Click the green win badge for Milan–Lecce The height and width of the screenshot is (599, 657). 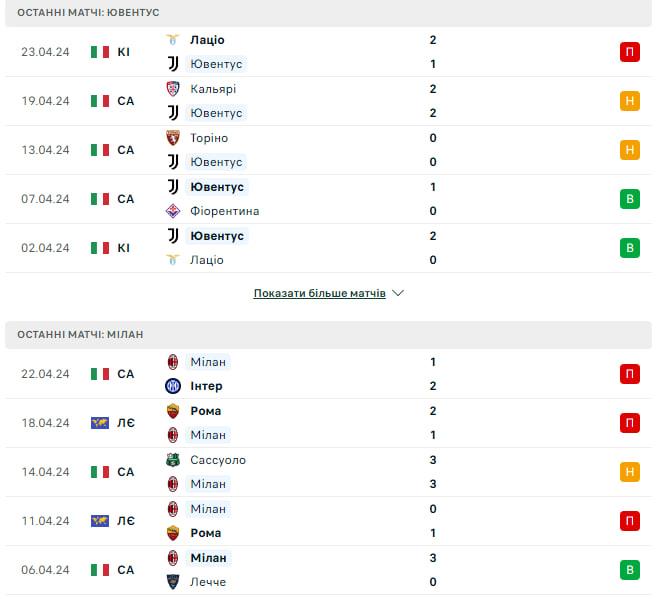pos(629,570)
